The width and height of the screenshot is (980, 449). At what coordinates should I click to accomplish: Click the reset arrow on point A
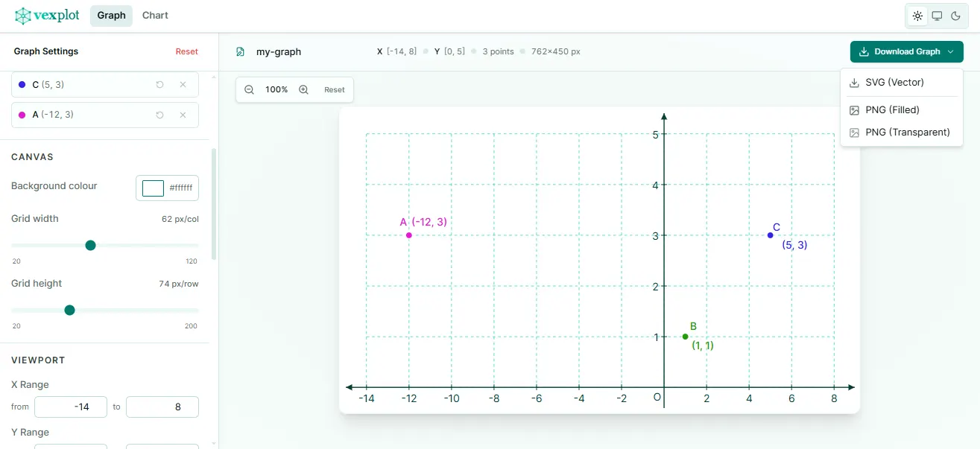[x=159, y=114]
